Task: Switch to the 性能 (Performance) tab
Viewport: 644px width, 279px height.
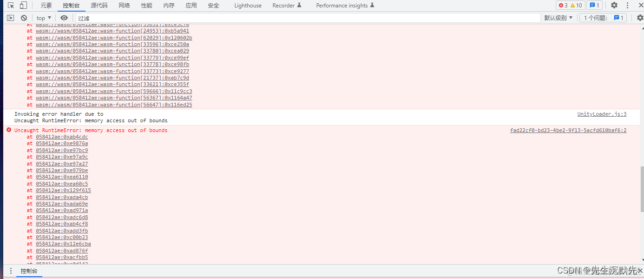Action: pos(146,6)
